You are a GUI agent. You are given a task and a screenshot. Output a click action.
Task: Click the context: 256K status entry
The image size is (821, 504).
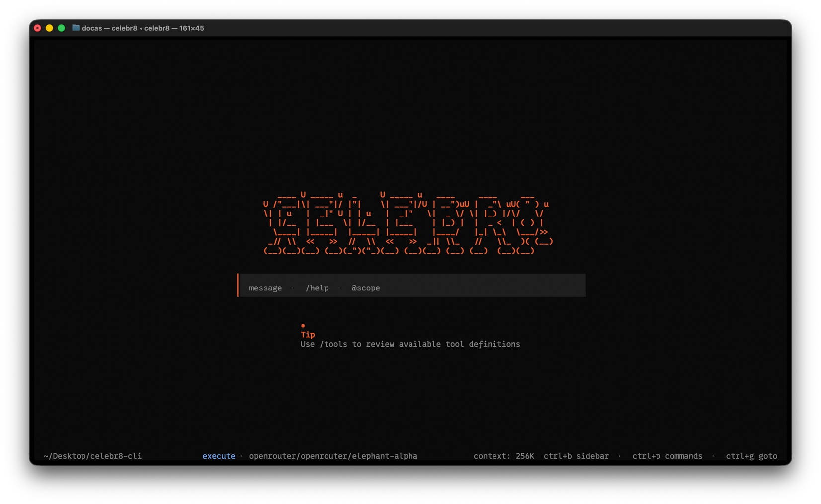point(503,456)
